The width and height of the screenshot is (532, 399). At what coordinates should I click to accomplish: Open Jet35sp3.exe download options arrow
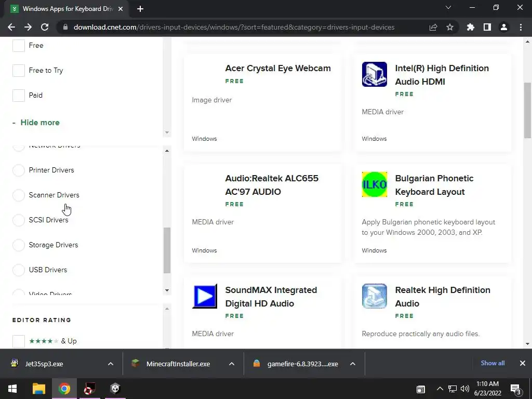point(111,364)
